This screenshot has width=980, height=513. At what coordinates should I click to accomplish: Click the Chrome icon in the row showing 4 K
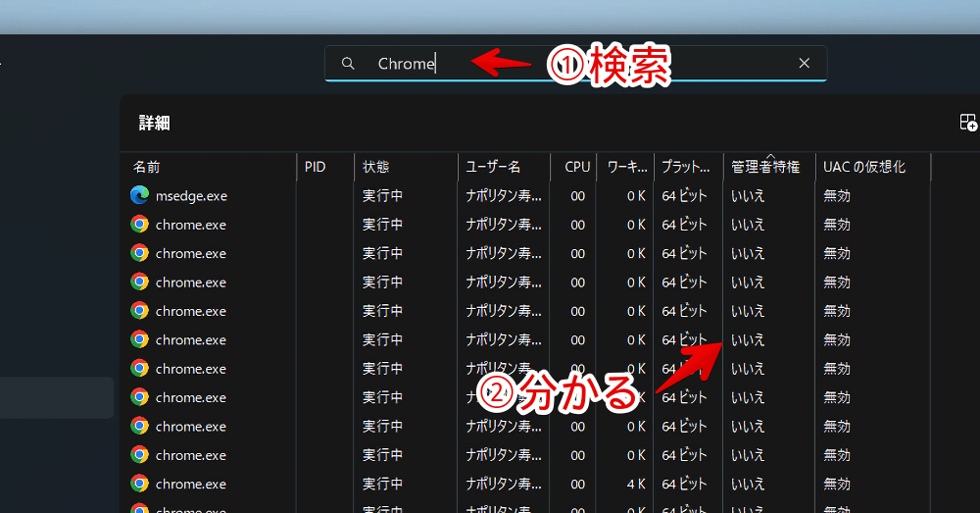pyautogui.click(x=139, y=484)
